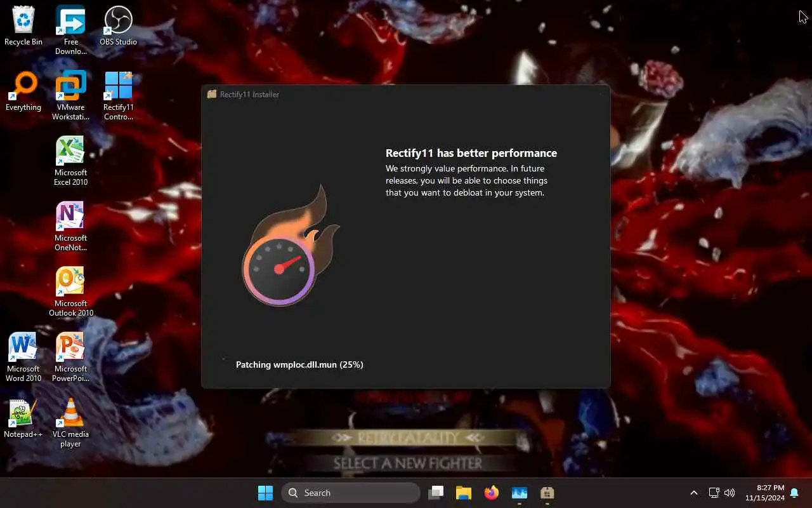
Task: Click the blue monitor app on taskbar
Action: [x=520, y=493]
